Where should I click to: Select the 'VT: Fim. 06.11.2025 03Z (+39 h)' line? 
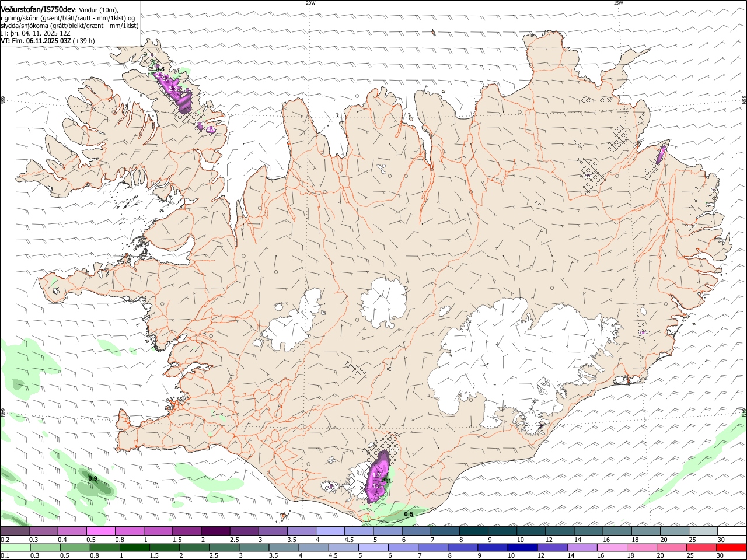[47, 41]
